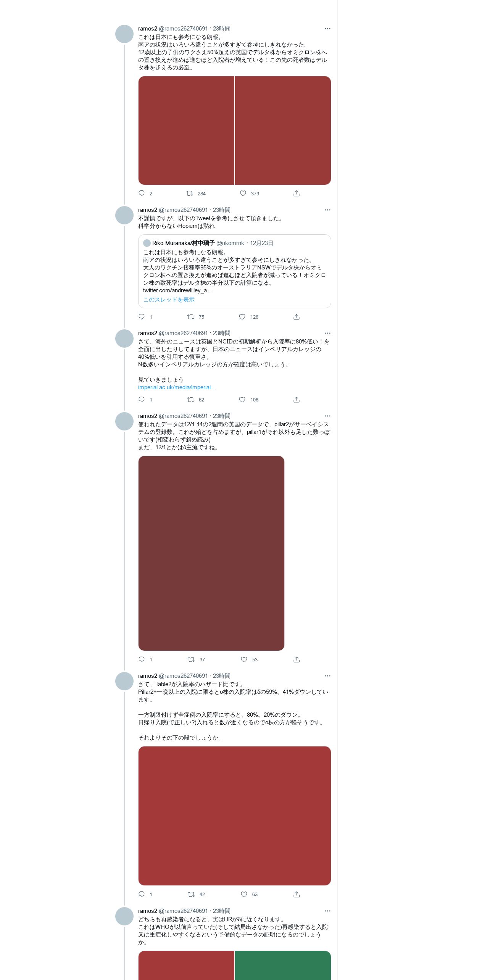Click "このスレッドを表示" link
Screen dimensions: 490x980
169,300
